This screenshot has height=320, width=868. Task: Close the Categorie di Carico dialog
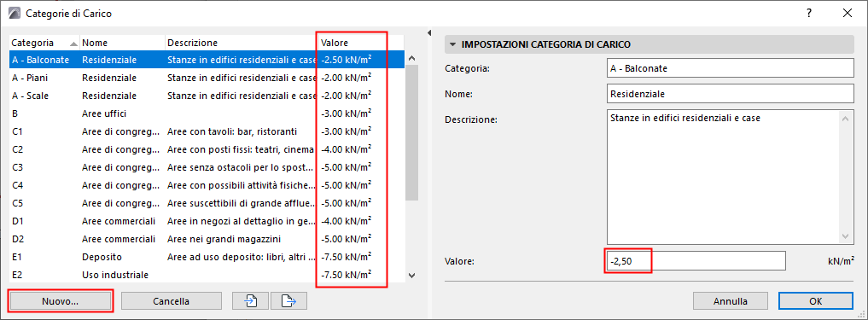(848, 14)
